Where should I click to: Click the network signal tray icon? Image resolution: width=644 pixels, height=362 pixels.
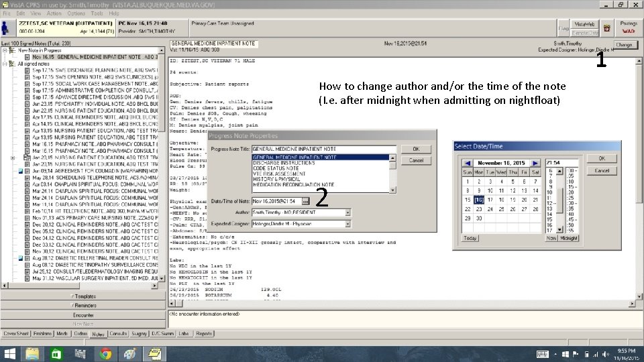[x=596, y=354]
